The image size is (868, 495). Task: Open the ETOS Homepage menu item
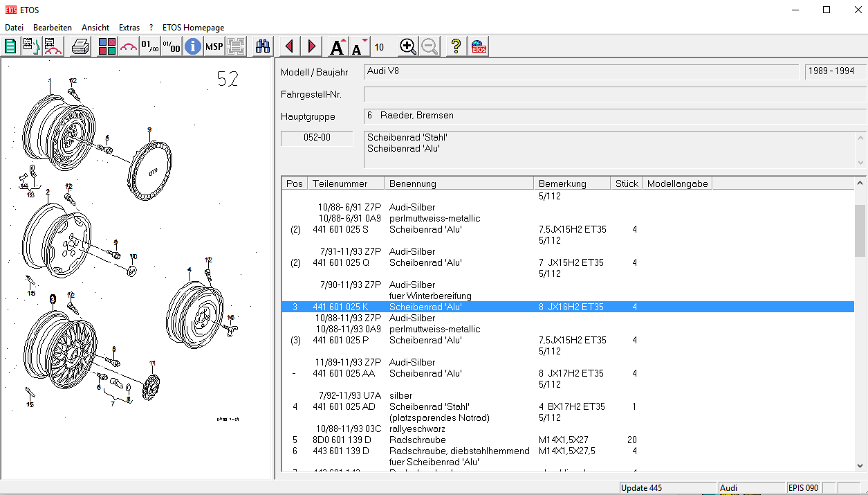pos(193,28)
